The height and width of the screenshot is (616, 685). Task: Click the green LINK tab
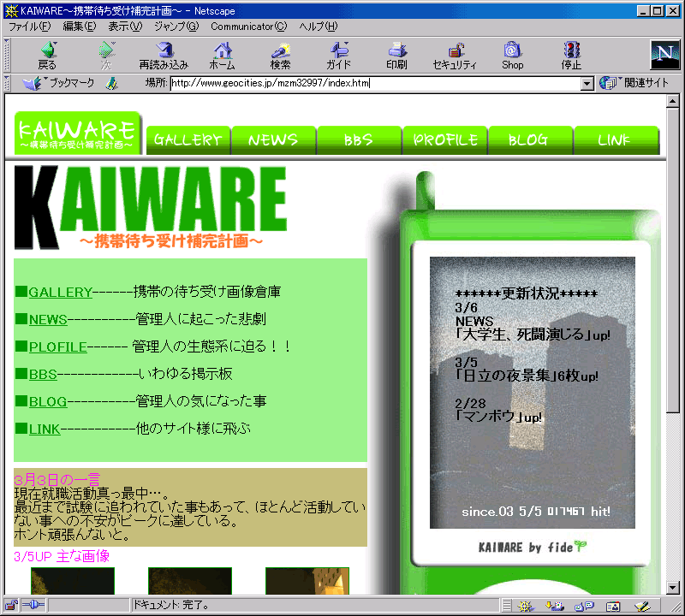click(x=616, y=140)
